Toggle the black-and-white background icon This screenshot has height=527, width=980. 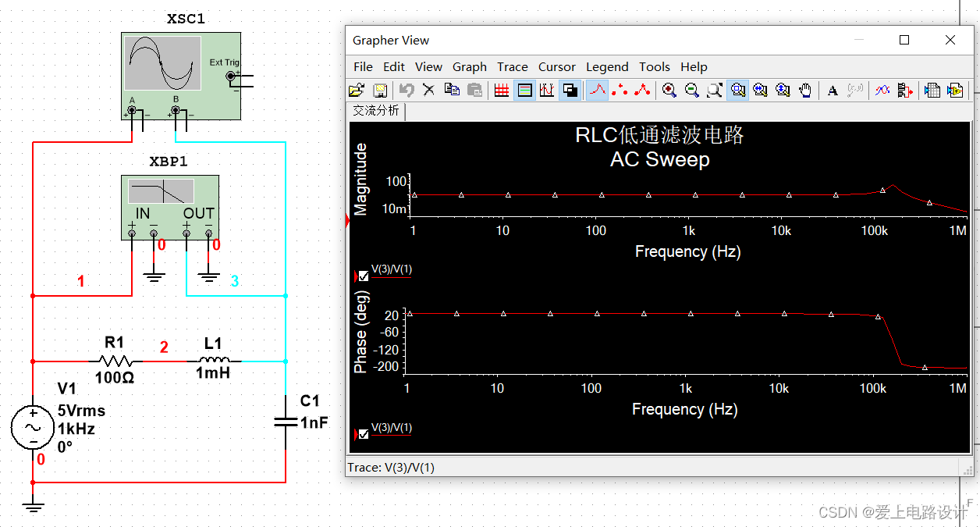(570, 90)
